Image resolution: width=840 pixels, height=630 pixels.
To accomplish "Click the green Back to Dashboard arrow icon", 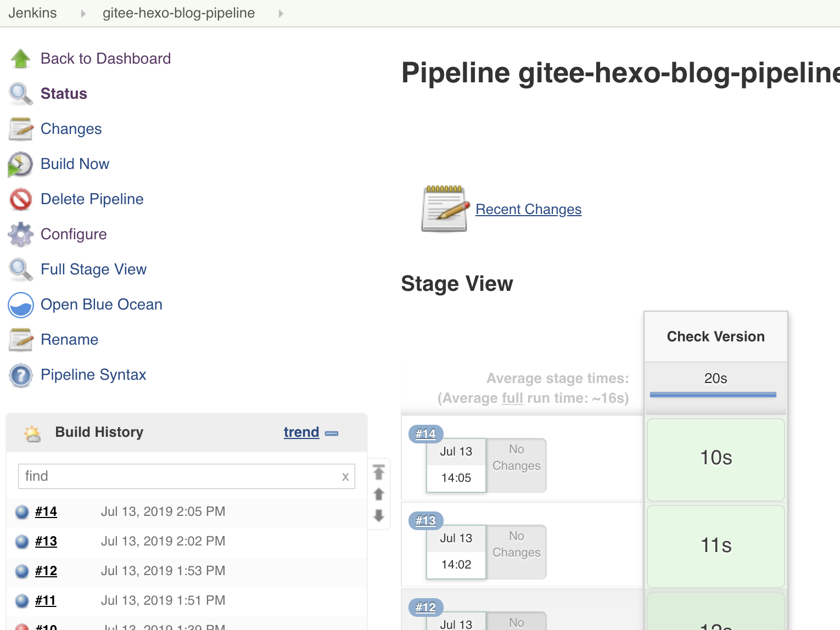I will click(21, 59).
